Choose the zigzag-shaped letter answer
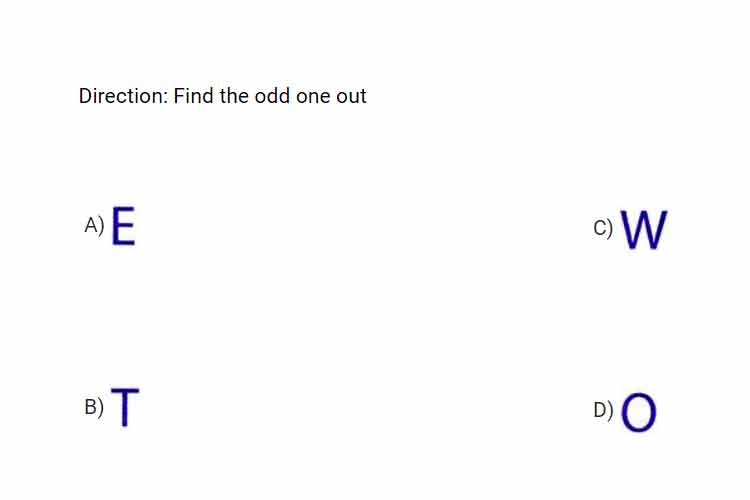This screenshot has width=750, height=500. coord(644,230)
